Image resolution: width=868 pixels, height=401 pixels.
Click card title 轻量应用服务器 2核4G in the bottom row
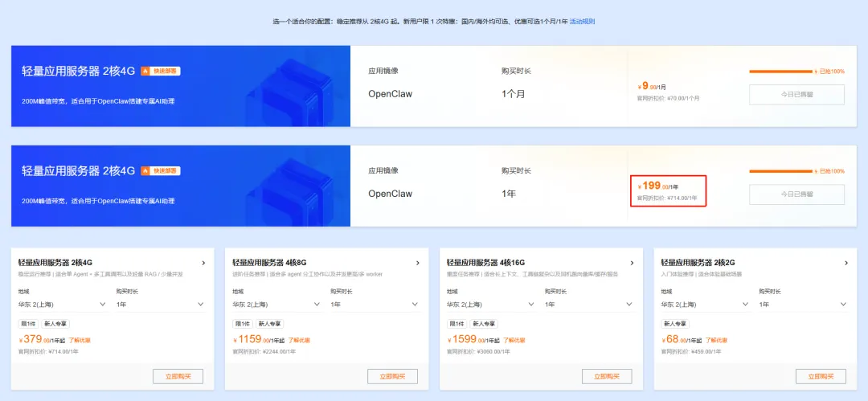[x=55, y=263]
